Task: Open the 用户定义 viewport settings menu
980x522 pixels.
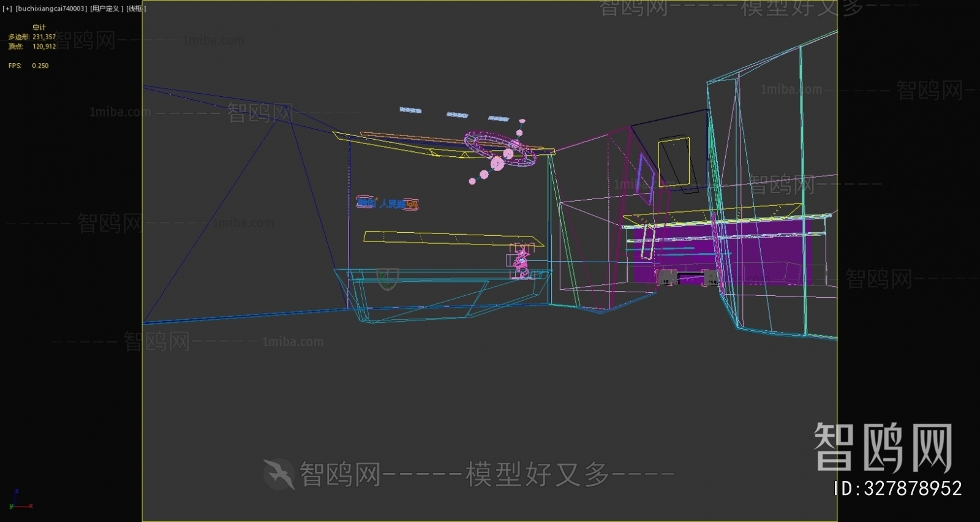Action: (107, 9)
